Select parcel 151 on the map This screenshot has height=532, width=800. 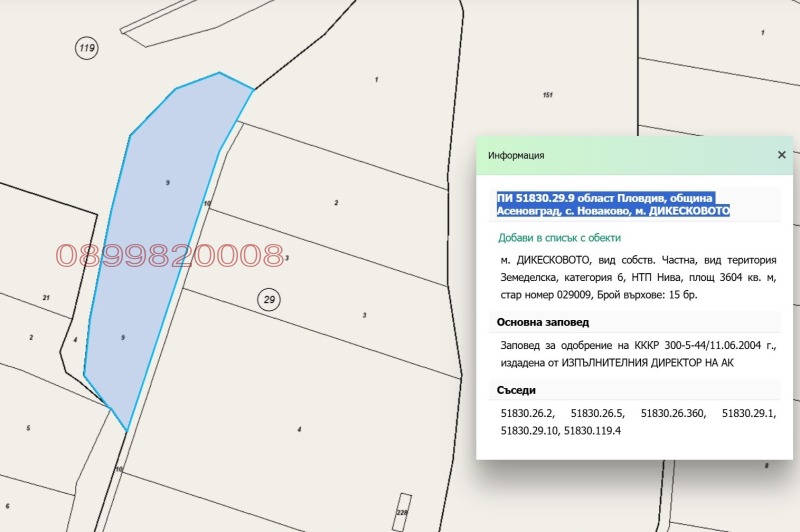click(547, 95)
